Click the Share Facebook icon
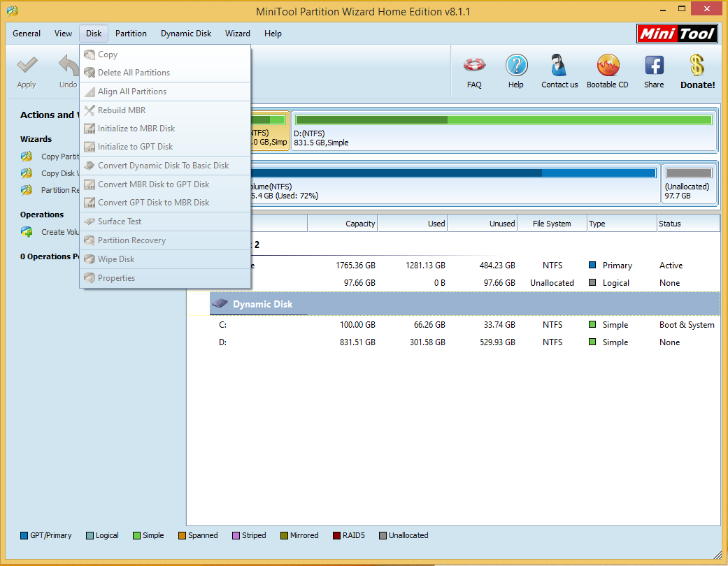 (x=654, y=65)
